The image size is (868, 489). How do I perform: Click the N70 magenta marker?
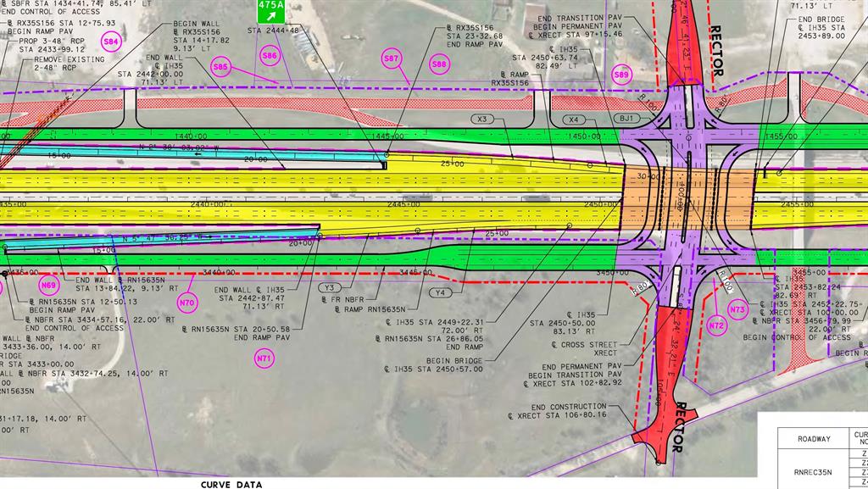pyautogui.click(x=186, y=303)
